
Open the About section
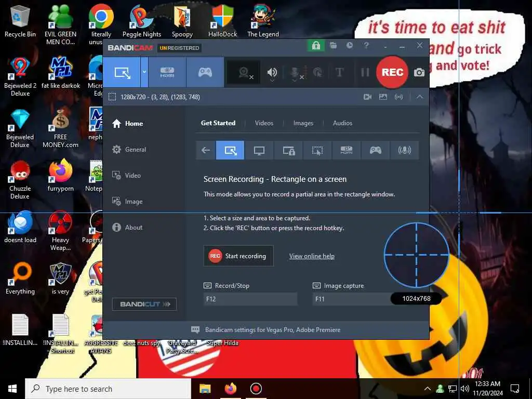click(128, 228)
